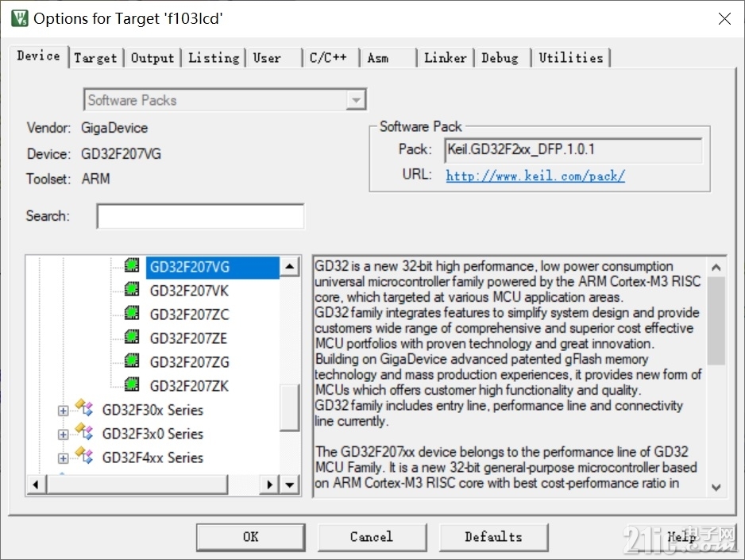Click the Defaults button
Viewport: 745px width, 560px height.
tap(493, 537)
